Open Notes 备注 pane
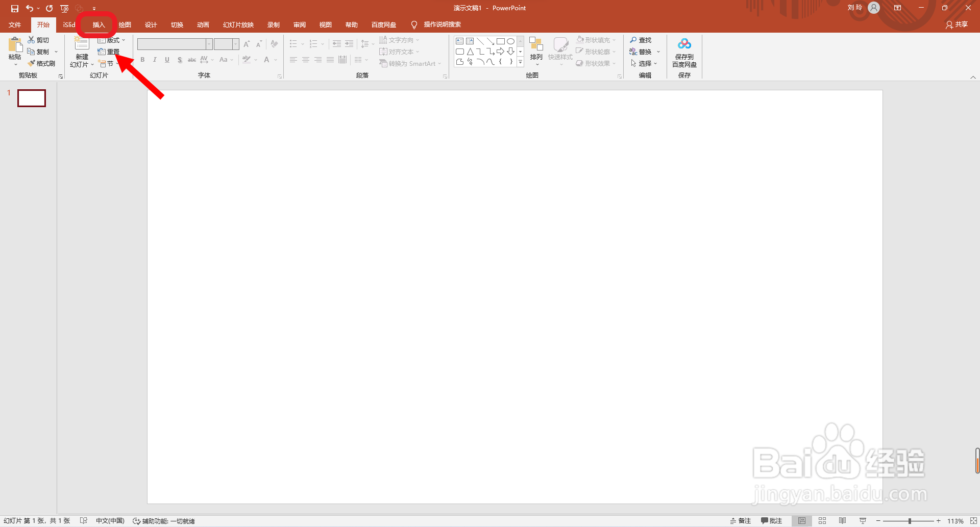This screenshot has width=980, height=527. click(741, 521)
